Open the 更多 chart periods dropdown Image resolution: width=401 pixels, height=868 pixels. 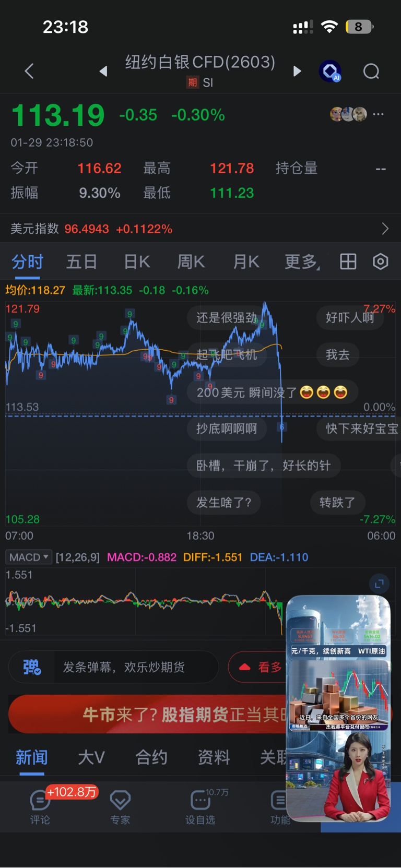[302, 261]
